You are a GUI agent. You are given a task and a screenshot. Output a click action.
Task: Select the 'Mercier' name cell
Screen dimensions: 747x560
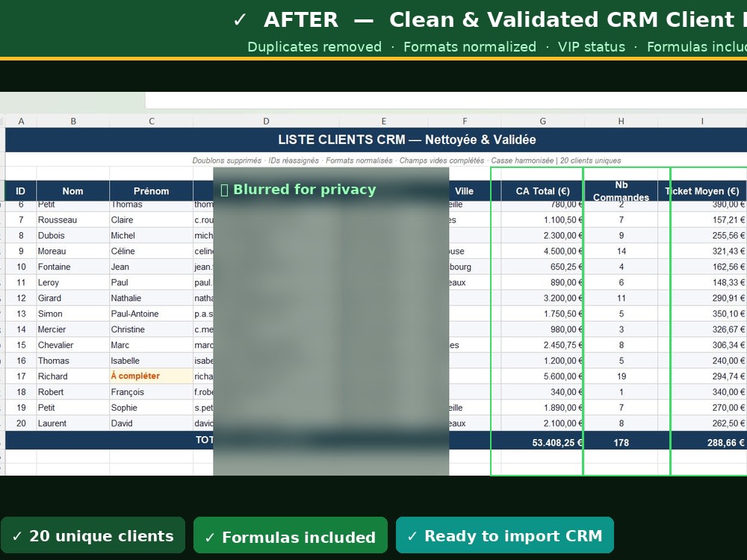(73, 329)
